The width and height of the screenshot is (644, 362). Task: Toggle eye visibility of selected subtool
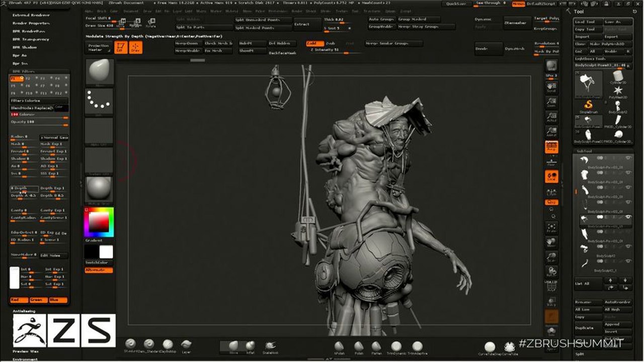point(628,216)
